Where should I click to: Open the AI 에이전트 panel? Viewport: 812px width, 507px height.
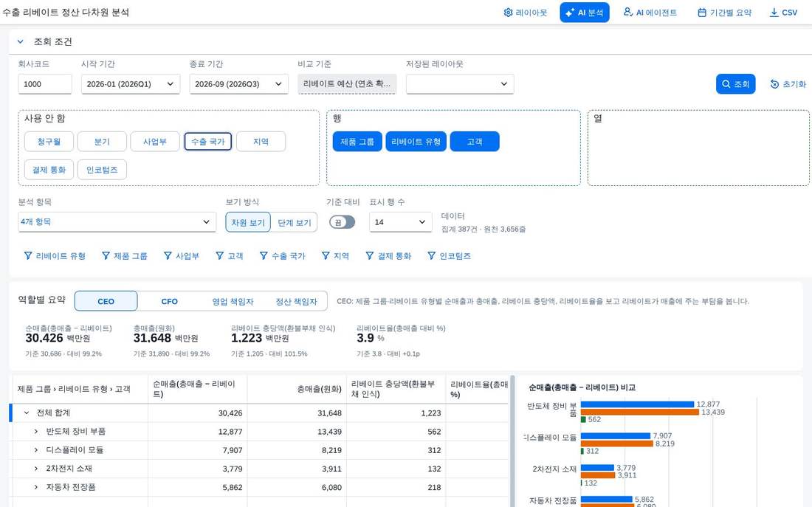pos(650,13)
